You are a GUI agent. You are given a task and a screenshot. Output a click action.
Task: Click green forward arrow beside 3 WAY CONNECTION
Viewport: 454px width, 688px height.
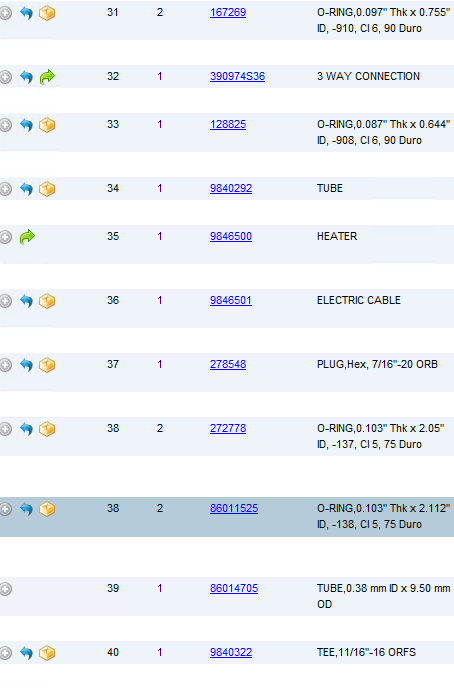click(x=47, y=77)
